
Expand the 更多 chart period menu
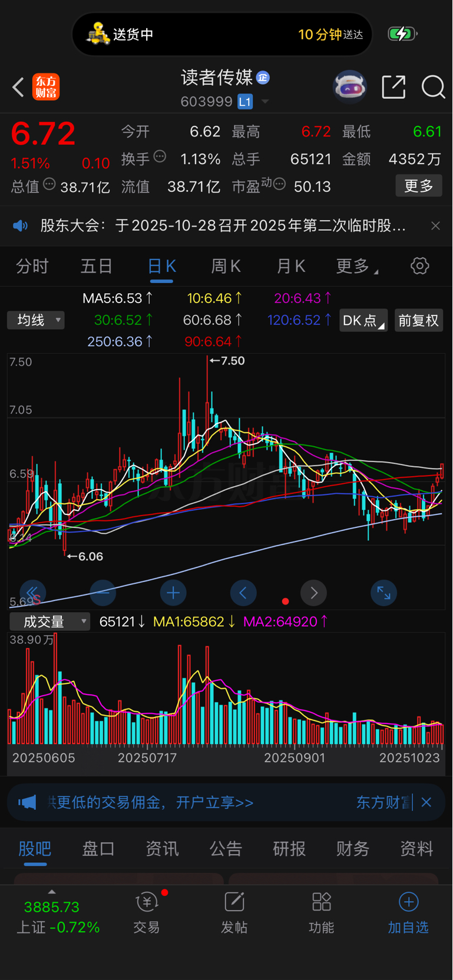(x=357, y=267)
